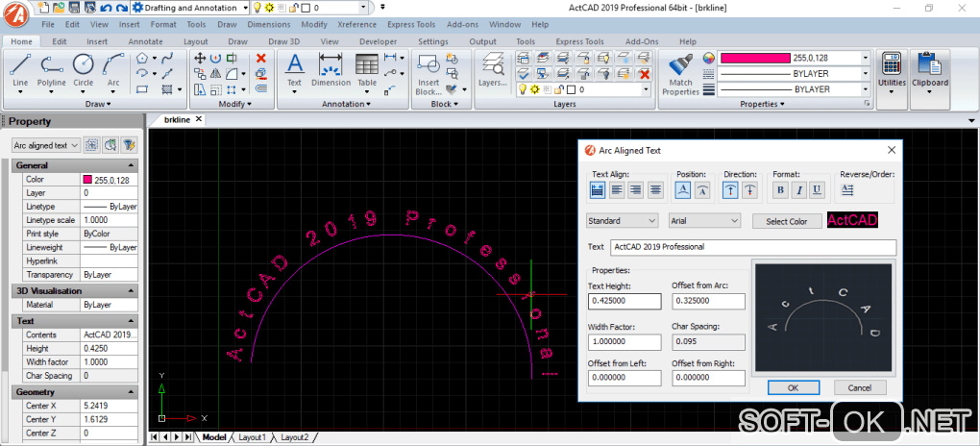The width and height of the screenshot is (980, 446).
Task: Open the Clipboard panel
Action: pos(929,74)
